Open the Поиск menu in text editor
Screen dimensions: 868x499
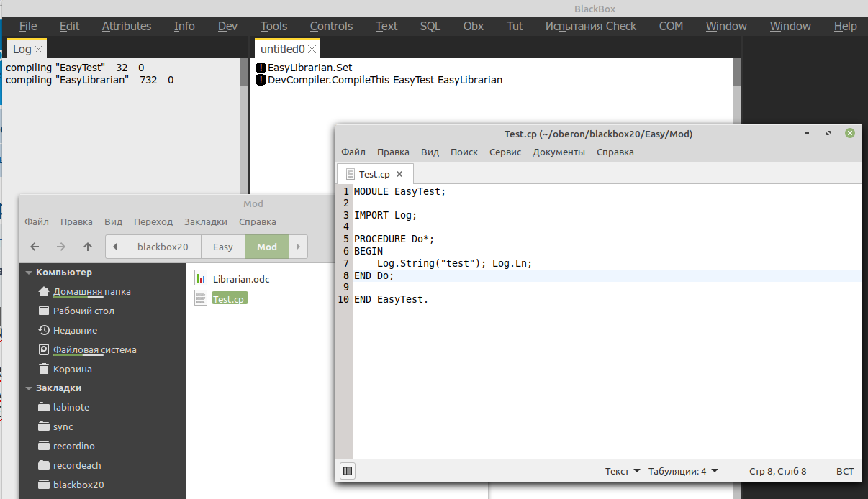(x=464, y=152)
